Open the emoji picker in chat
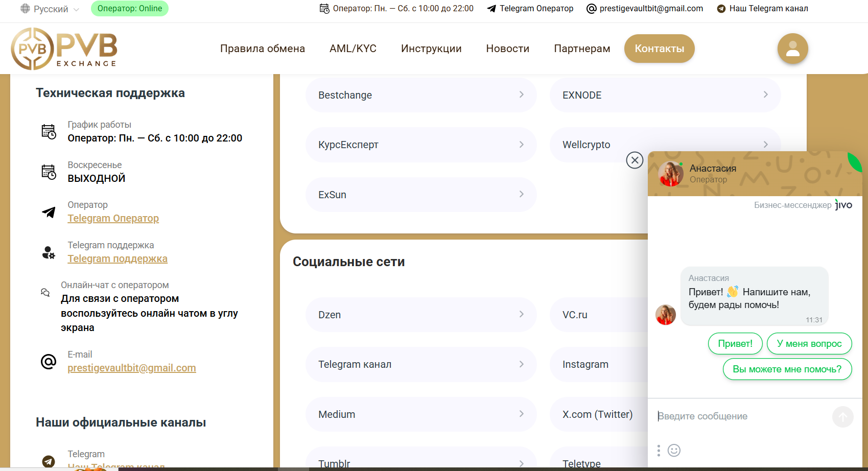 tap(674, 450)
